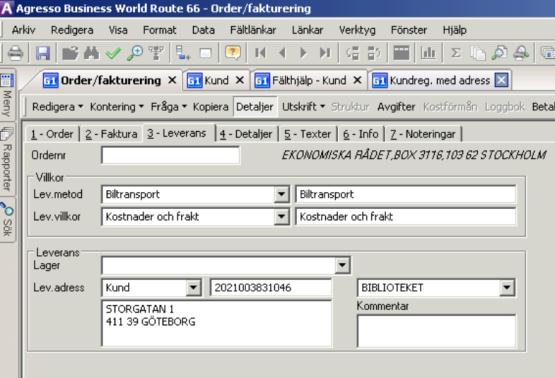The width and height of the screenshot is (555, 378).
Task: Click the bar chart toolbar icon
Action: click(428, 53)
